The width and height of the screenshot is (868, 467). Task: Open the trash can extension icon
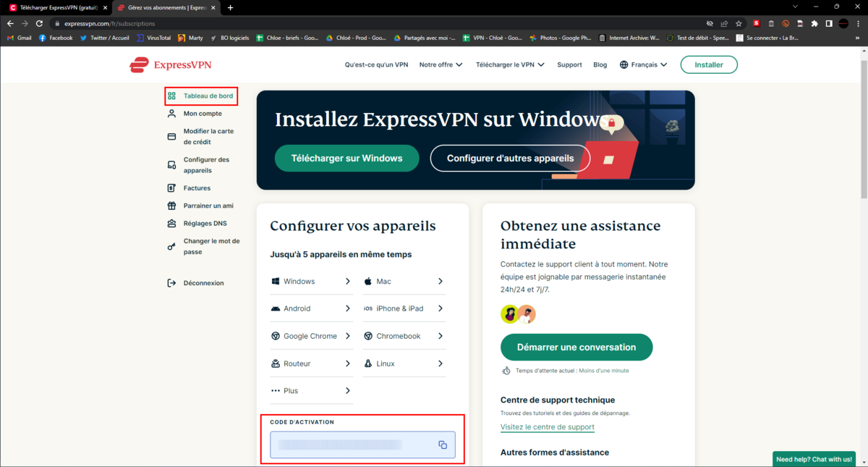pyautogui.click(x=771, y=23)
